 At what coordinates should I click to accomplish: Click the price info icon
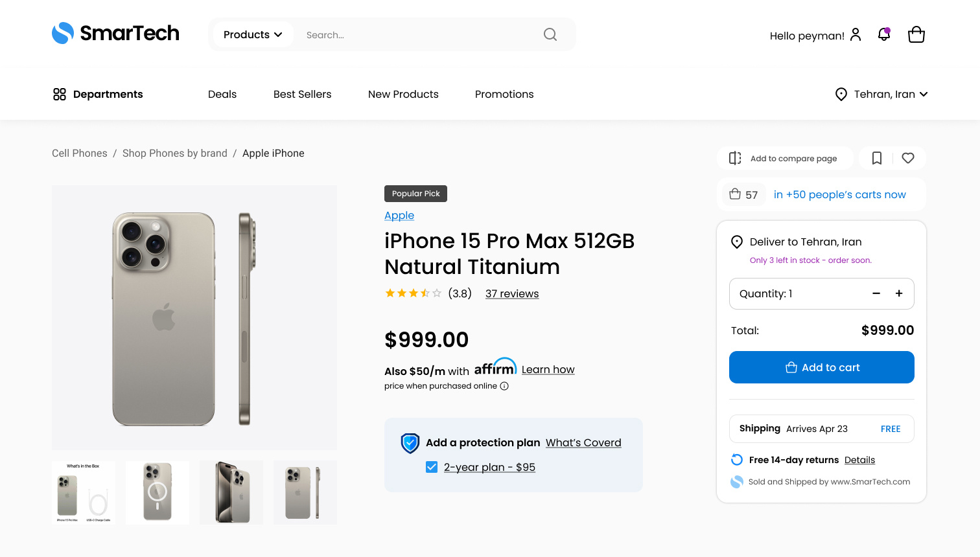504,386
